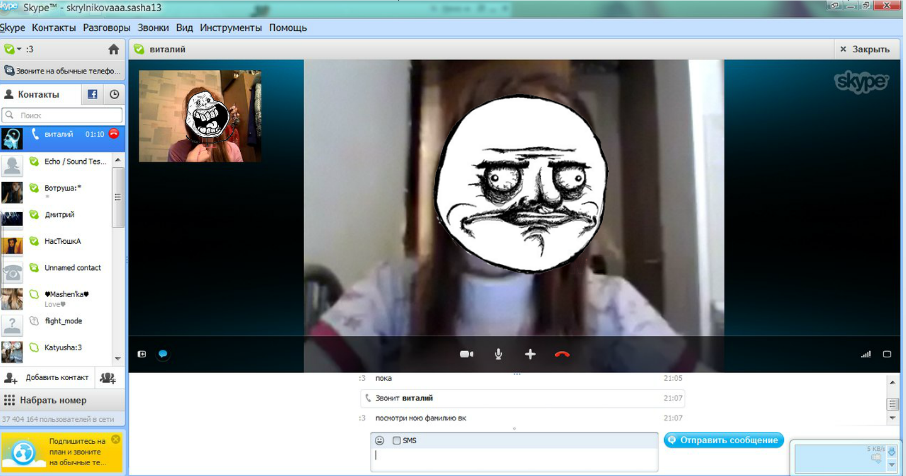
Task: Click the plus add-participants button
Action: coord(530,354)
